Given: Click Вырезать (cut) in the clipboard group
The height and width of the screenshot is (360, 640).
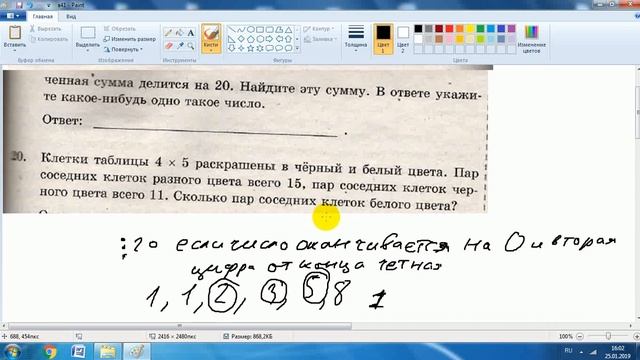Looking at the screenshot, I should (x=45, y=29).
